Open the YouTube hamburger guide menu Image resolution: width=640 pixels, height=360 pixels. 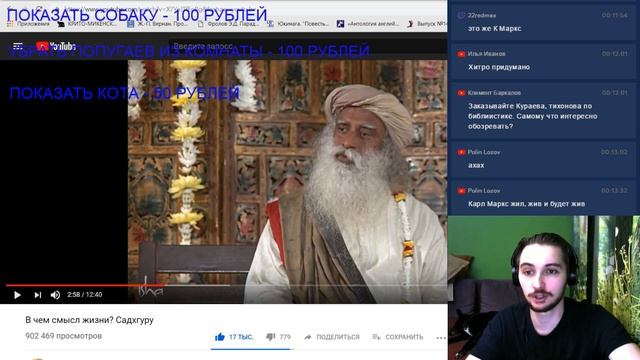tap(18, 46)
